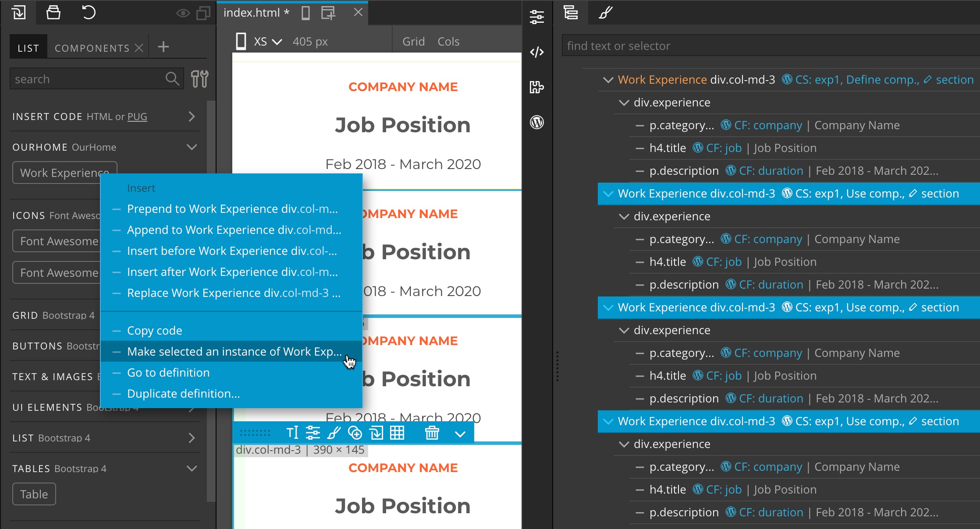980x529 pixels.
Task: Click the PUG link
Action: 137,116
